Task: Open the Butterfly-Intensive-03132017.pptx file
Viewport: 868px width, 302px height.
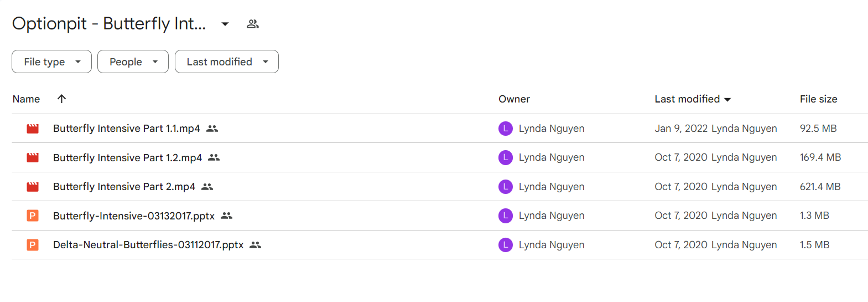Action: tap(134, 216)
